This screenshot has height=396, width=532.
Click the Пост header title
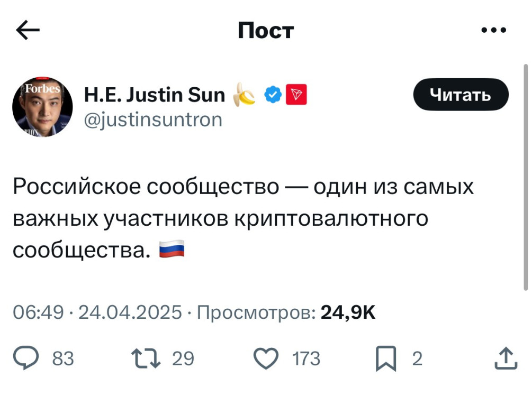(265, 31)
